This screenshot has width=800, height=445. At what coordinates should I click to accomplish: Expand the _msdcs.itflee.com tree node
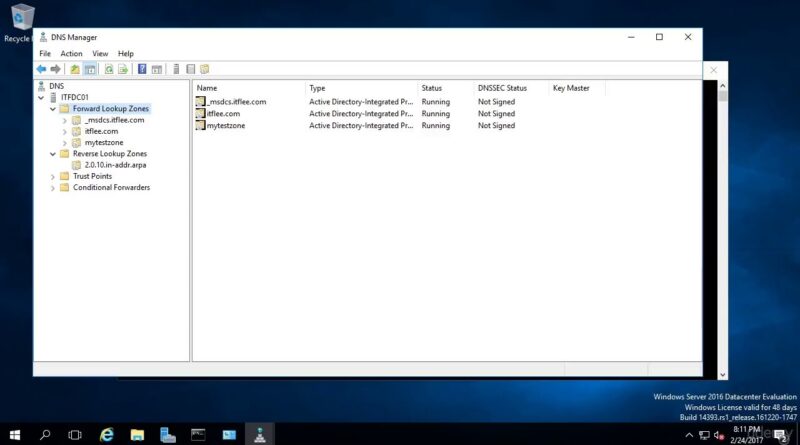point(64,120)
